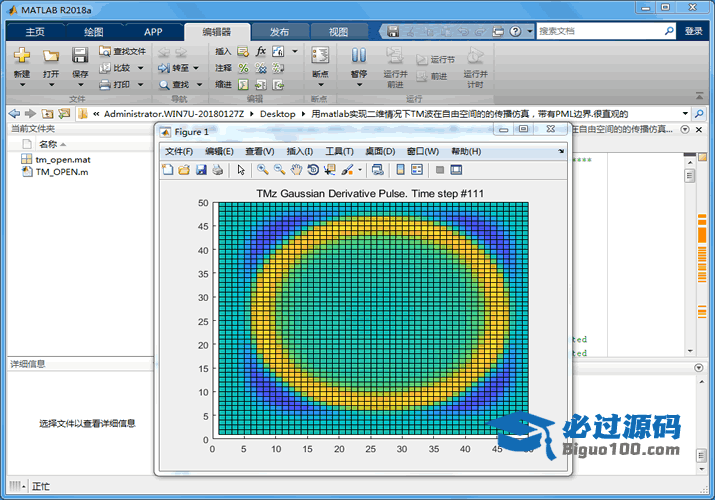
Task: Click the uncomment icon next to percent
Action: pos(261,68)
